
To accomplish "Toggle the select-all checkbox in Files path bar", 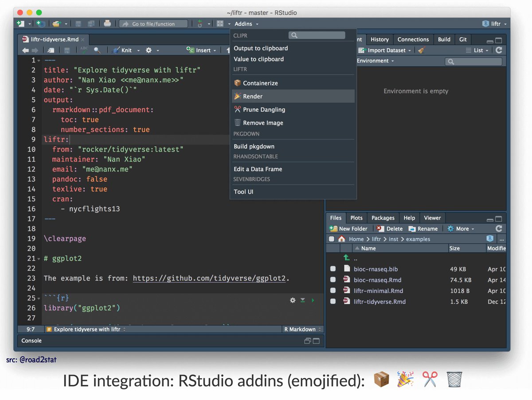I will (x=331, y=239).
